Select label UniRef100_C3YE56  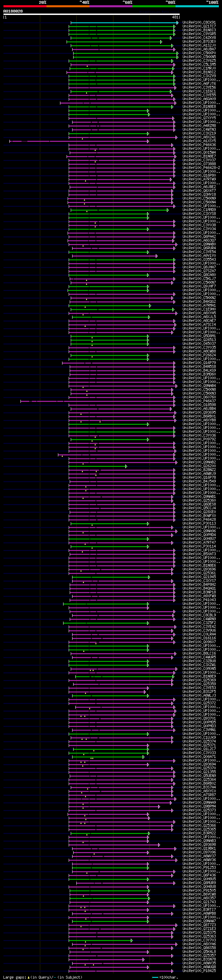coord(199,88)
